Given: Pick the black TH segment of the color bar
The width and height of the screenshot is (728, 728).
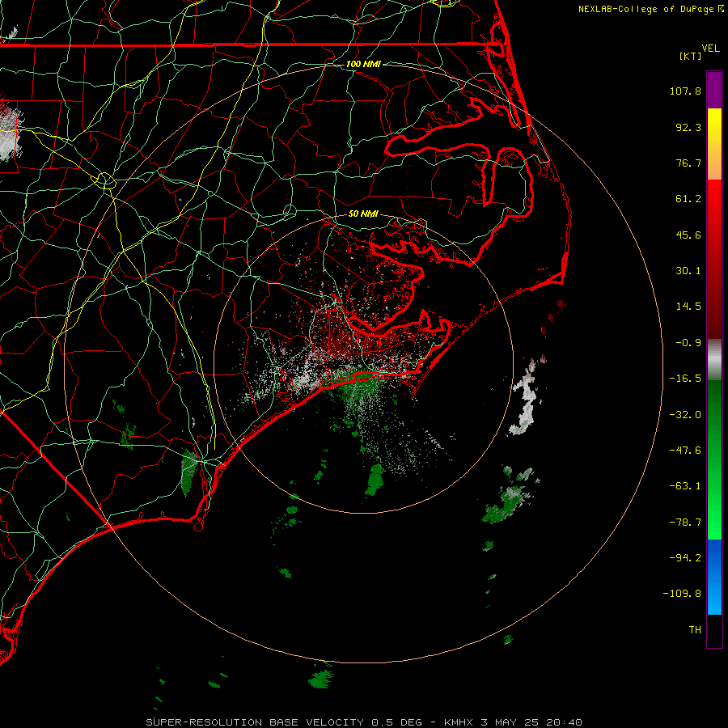Looking at the screenshot, I should [x=714, y=630].
